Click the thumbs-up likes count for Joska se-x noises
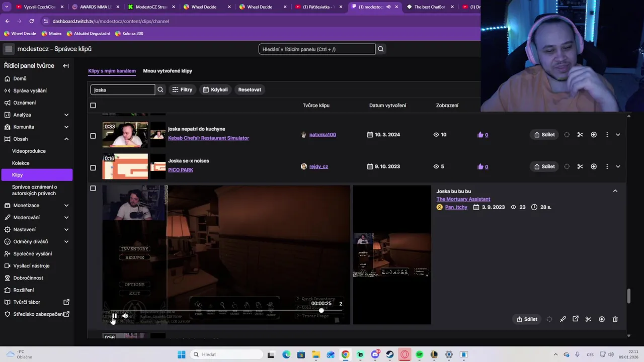This screenshot has width=644, height=362. (483, 166)
